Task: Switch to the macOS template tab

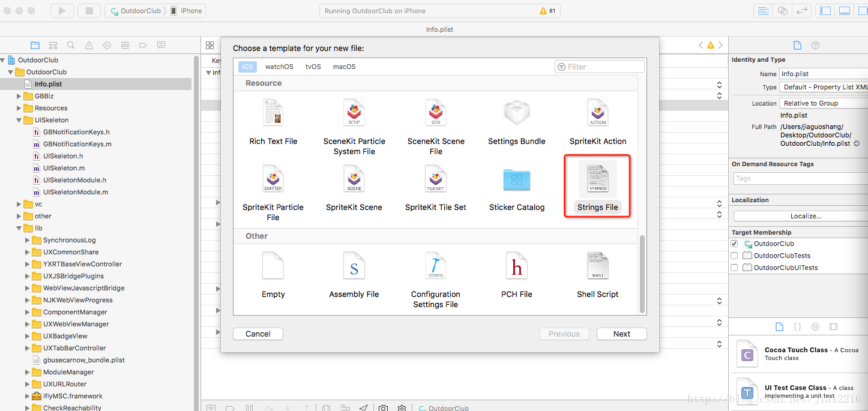Action: [345, 67]
